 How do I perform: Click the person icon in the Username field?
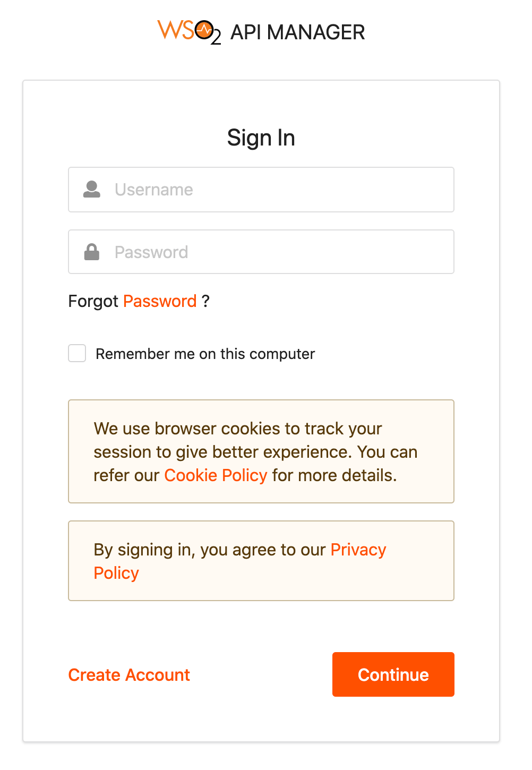[x=91, y=190]
